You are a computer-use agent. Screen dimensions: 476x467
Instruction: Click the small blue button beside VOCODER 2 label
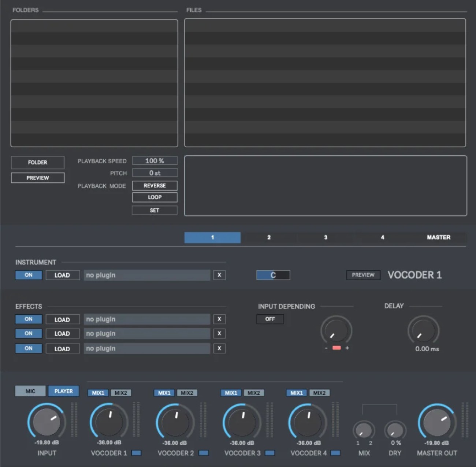tap(204, 453)
